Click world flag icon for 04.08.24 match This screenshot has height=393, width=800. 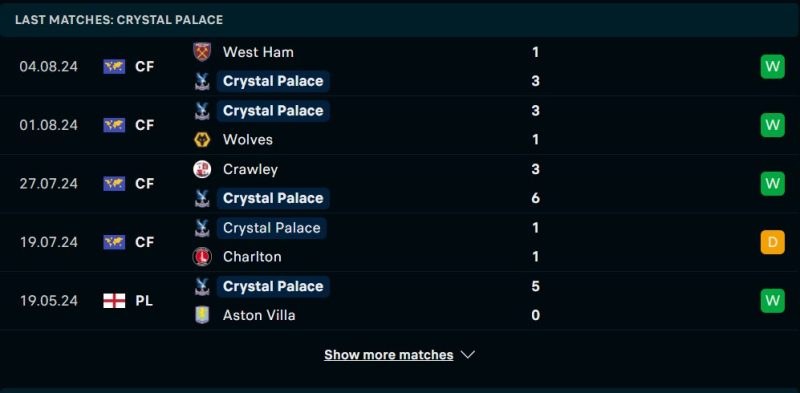coord(114,67)
